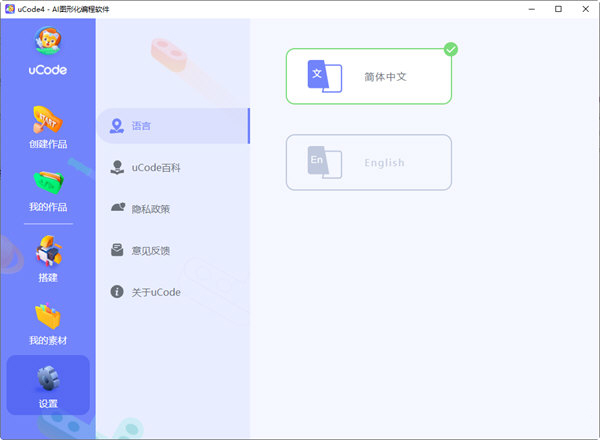Select English language option

[x=369, y=162]
